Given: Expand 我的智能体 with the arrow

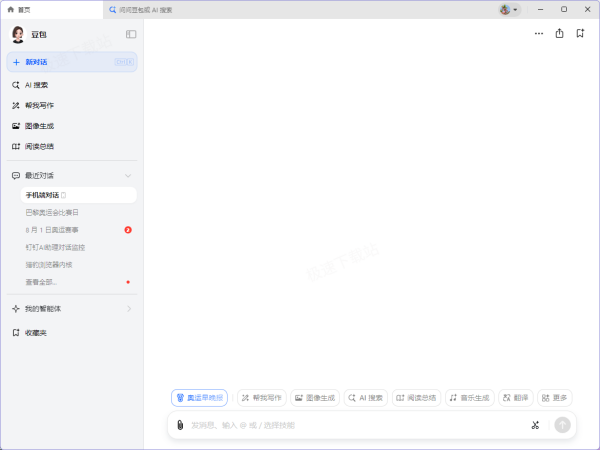Looking at the screenshot, I should point(128,309).
